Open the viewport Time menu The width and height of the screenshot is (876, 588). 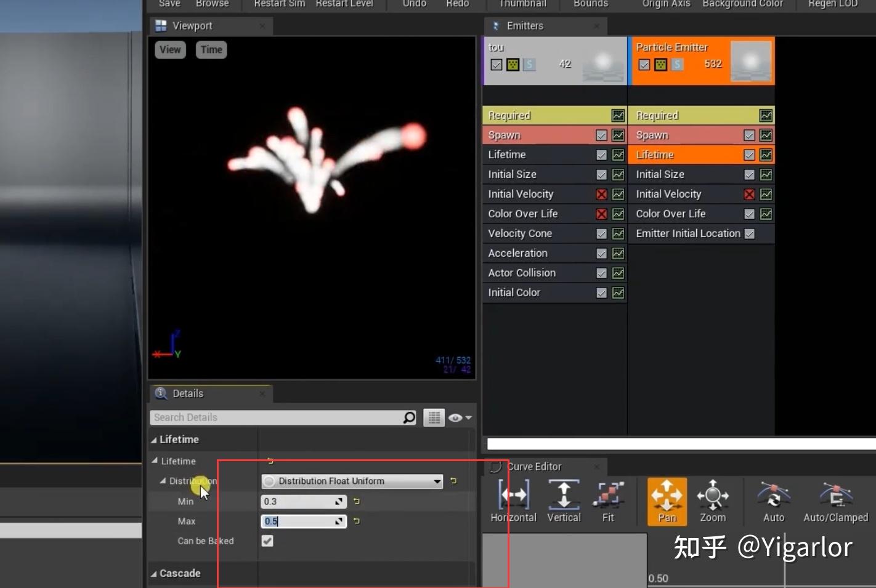pos(211,50)
